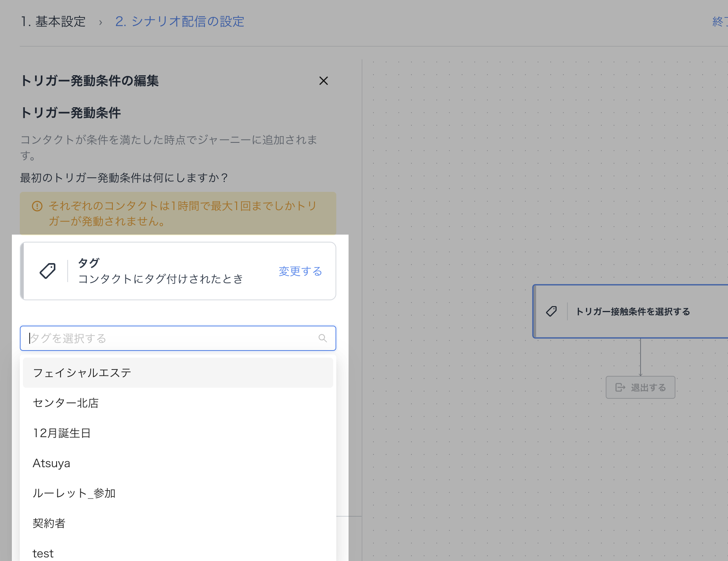Select the トリガー接触条件を選択する node

point(632,311)
